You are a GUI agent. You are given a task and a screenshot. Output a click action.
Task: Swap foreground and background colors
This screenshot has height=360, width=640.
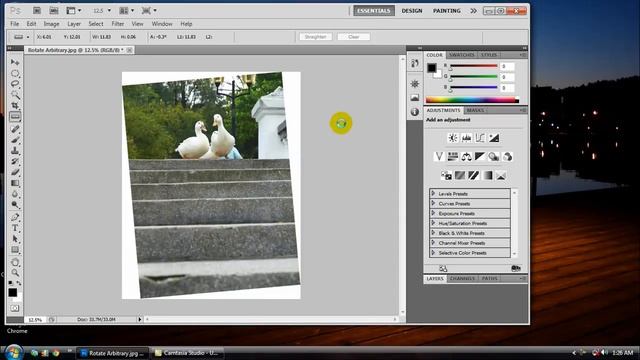point(19,282)
